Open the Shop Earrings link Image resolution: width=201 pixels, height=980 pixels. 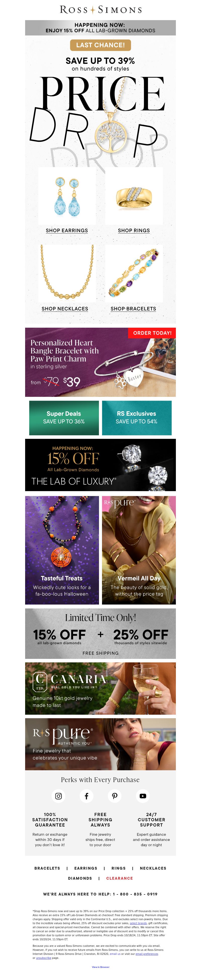pyautogui.click(x=67, y=231)
